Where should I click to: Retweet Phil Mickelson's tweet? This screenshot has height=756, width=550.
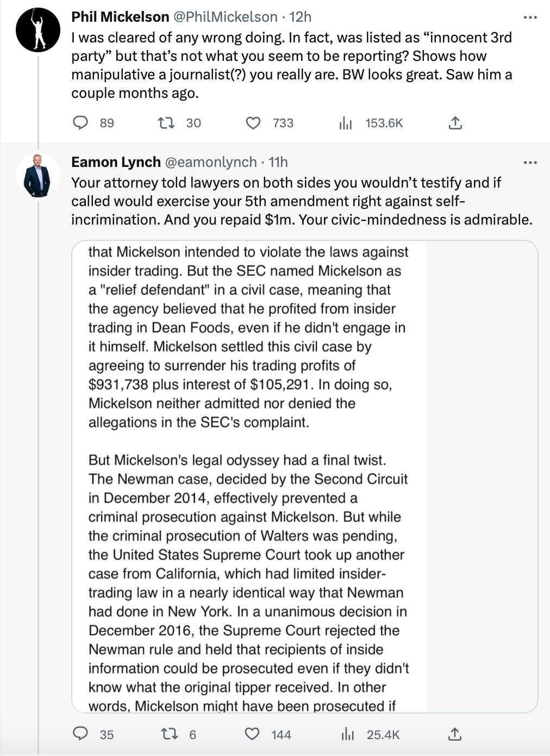coord(166,123)
